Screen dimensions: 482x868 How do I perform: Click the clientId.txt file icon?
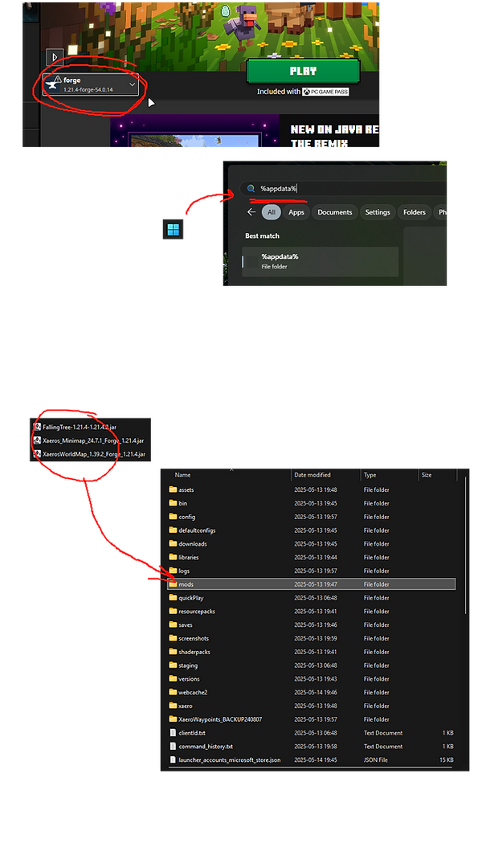173,732
